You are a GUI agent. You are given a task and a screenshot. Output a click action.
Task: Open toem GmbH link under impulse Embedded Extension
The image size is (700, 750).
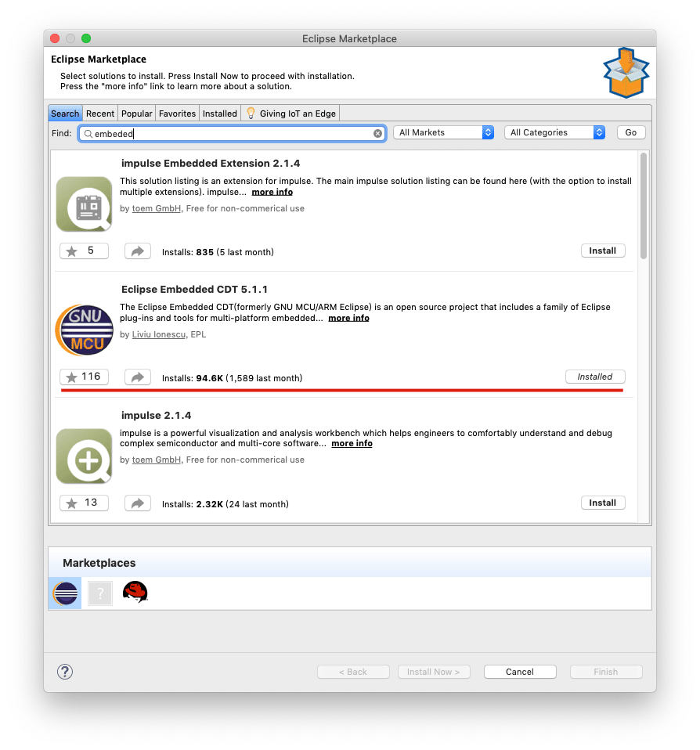point(156,208)
